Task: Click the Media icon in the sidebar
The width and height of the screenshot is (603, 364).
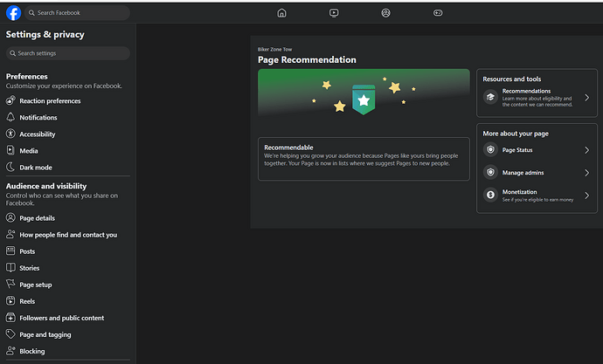Action: coord(10,150)
